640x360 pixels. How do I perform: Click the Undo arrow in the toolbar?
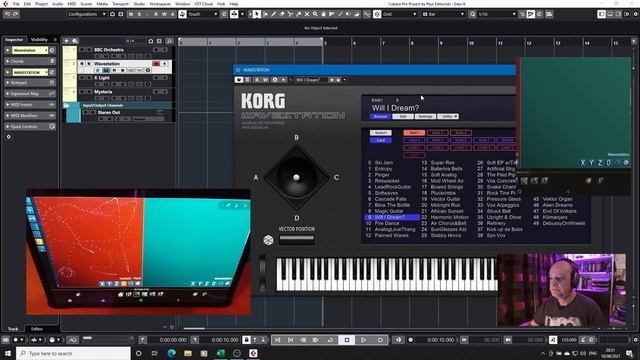click(x=7, y=14)
